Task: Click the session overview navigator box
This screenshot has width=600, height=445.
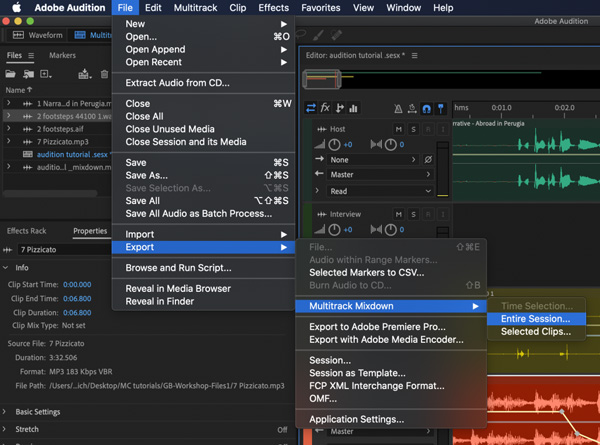Action: click(322, 79)
